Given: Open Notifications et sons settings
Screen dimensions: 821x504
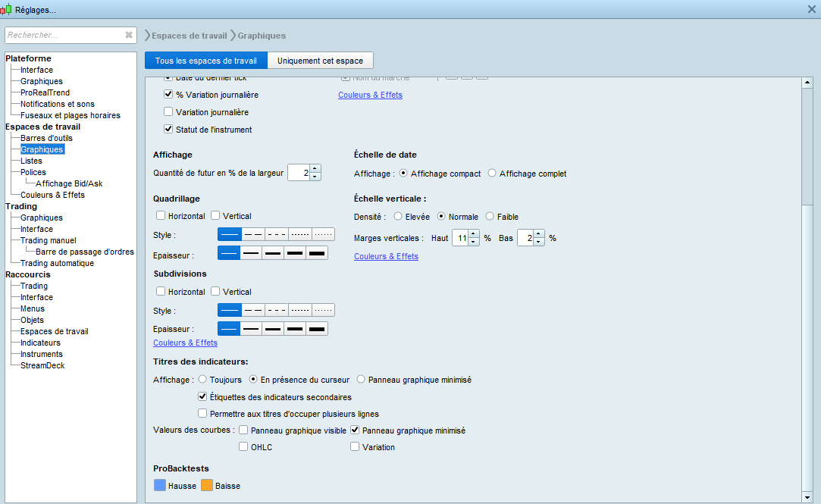Looking at the screenshot, I should [x=58, y=104].
